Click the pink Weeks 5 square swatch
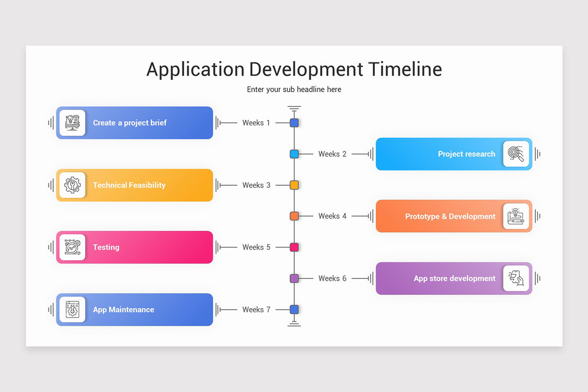588x392 pixels. click(x=294, y=247)
